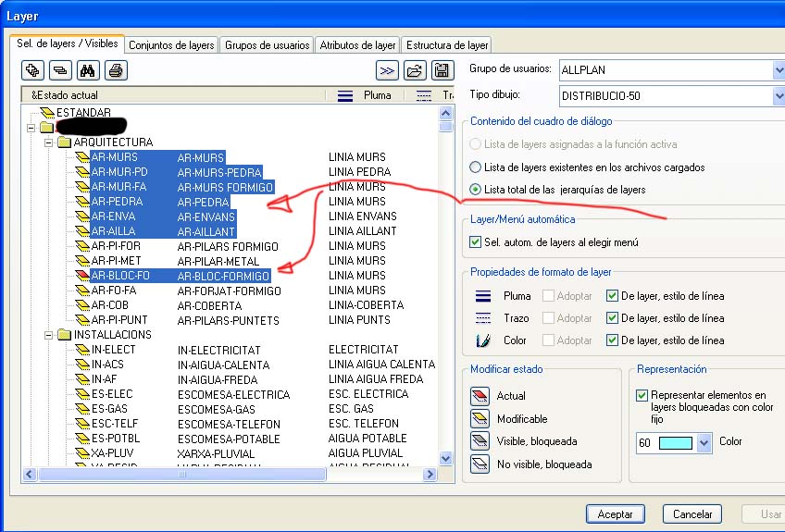
Task: Click the open folder load favorite icon
Action: [415, 70]
